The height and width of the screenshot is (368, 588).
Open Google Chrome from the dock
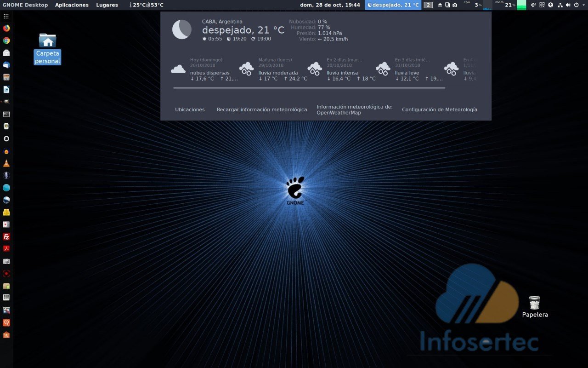(x=6, y=40)
